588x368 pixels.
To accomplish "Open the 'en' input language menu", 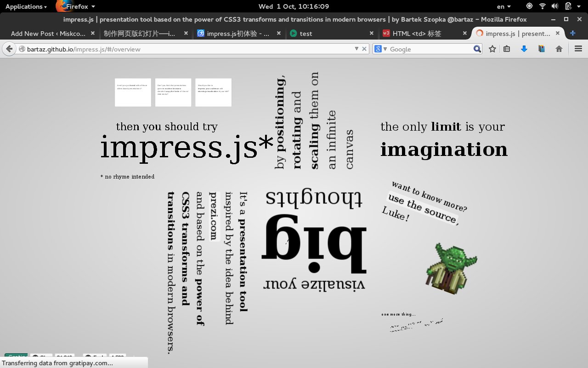I will (x=503, y=6).
